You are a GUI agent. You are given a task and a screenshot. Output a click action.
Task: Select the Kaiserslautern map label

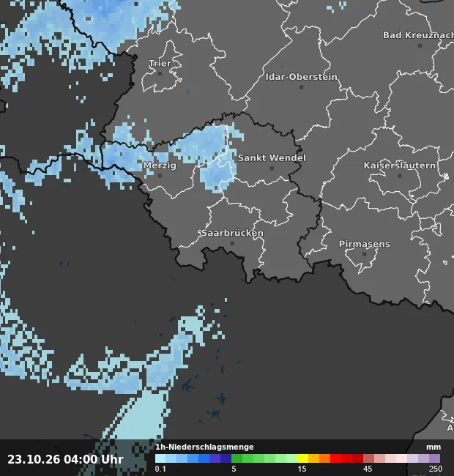(x=400, y=166)
